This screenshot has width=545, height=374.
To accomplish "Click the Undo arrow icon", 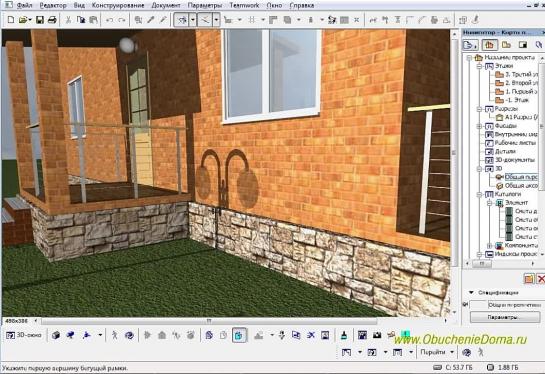I will (109, 20).
